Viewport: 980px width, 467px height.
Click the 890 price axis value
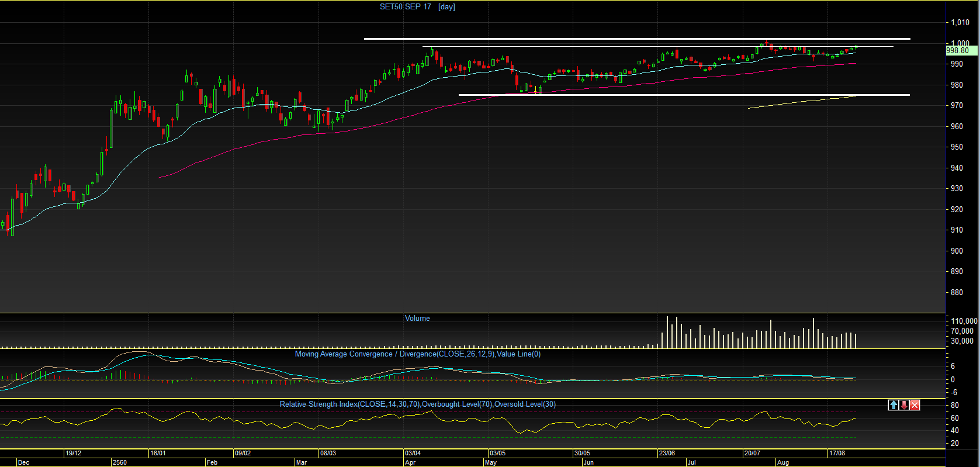click(957, 272)
